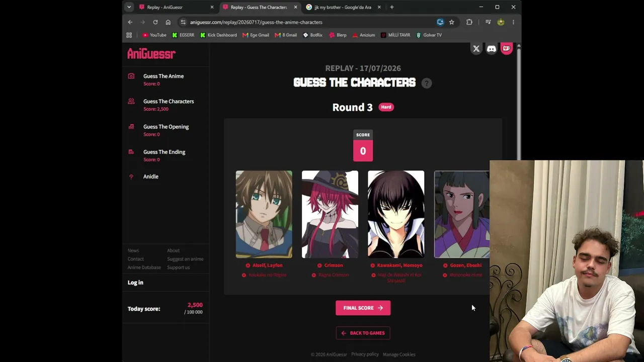This screenshot has height=362, width=644.
Task: Click the Guess The Anime camera icon
Action: [131, 76]
